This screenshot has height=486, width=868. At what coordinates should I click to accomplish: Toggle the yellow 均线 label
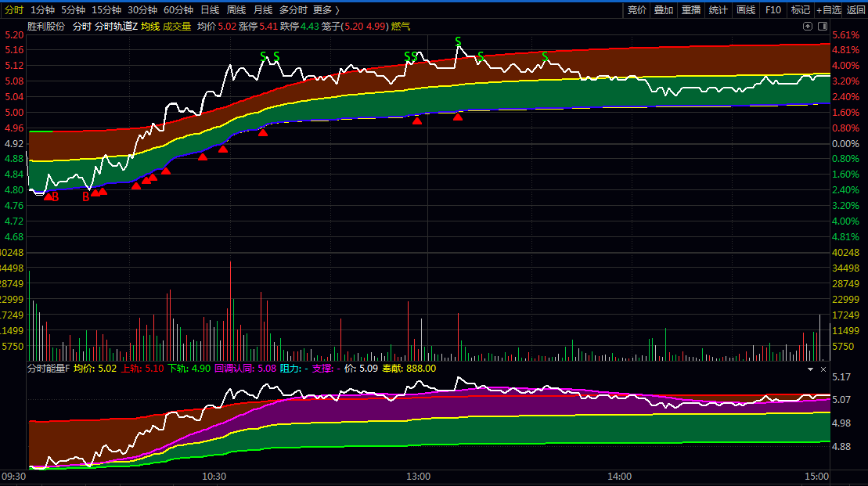[150, 27]
